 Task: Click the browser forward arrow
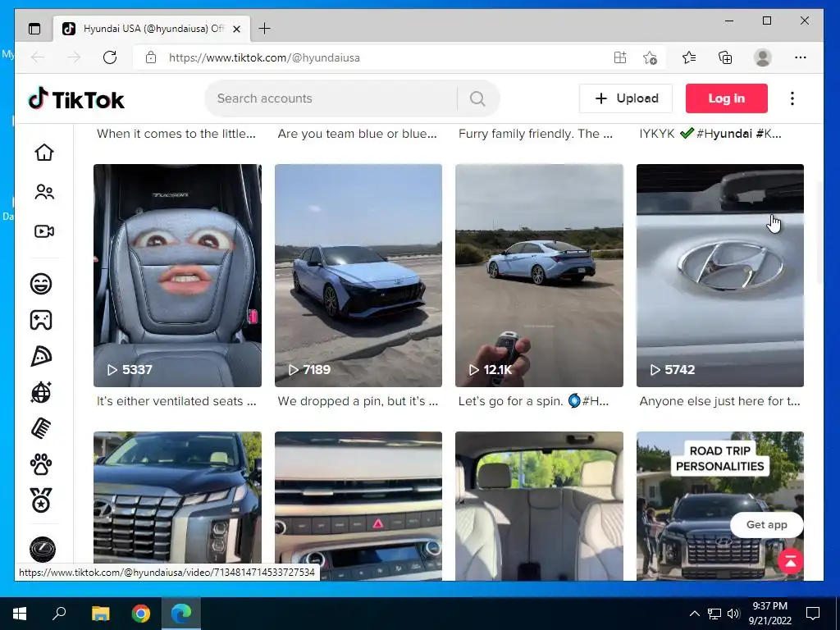point(74,57)
